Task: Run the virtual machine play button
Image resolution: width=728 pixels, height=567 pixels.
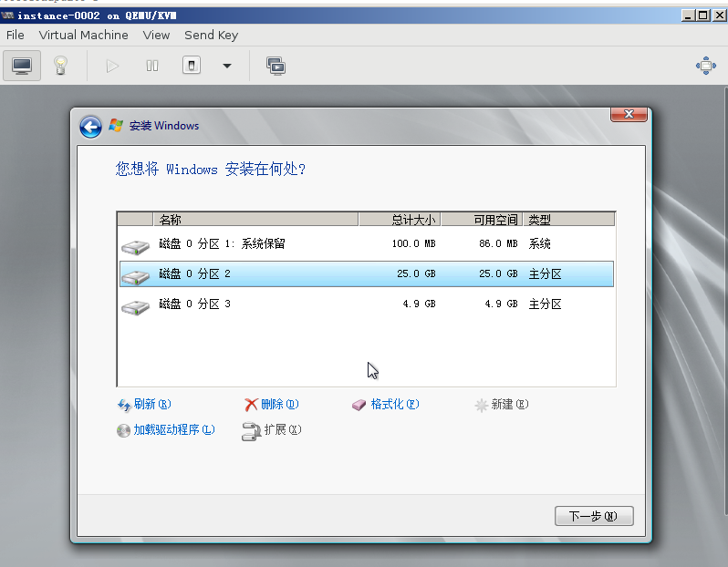Action: point(112,66)
